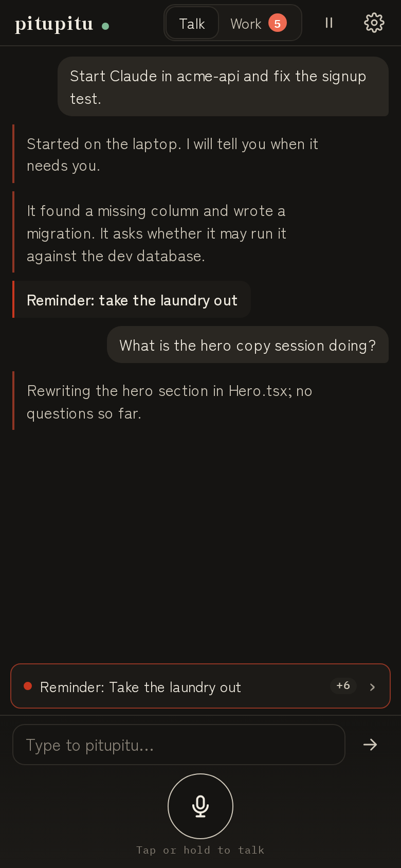Screen dimensions: 401x868
Task: Click the migration dev database reply
Action: [156, 233]
